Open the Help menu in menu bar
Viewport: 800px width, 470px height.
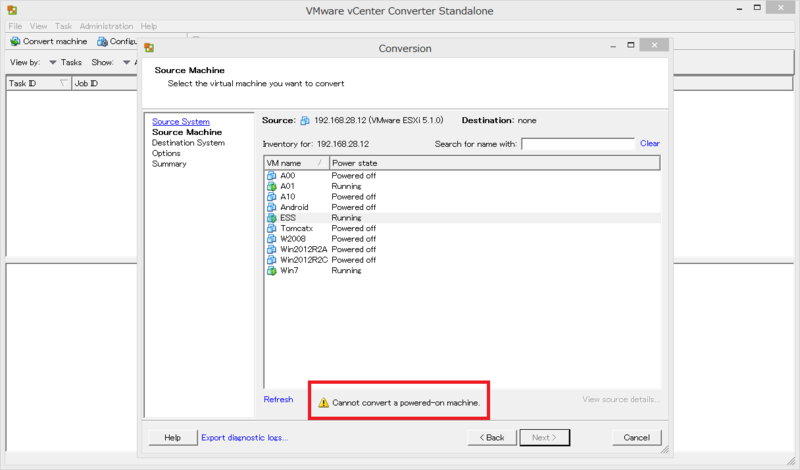click(149, 26)
